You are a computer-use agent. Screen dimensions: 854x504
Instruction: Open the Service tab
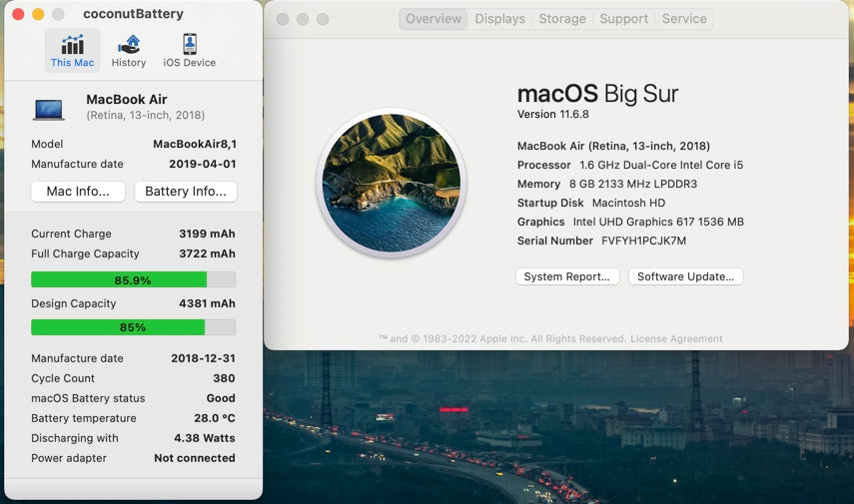[684, 19]
